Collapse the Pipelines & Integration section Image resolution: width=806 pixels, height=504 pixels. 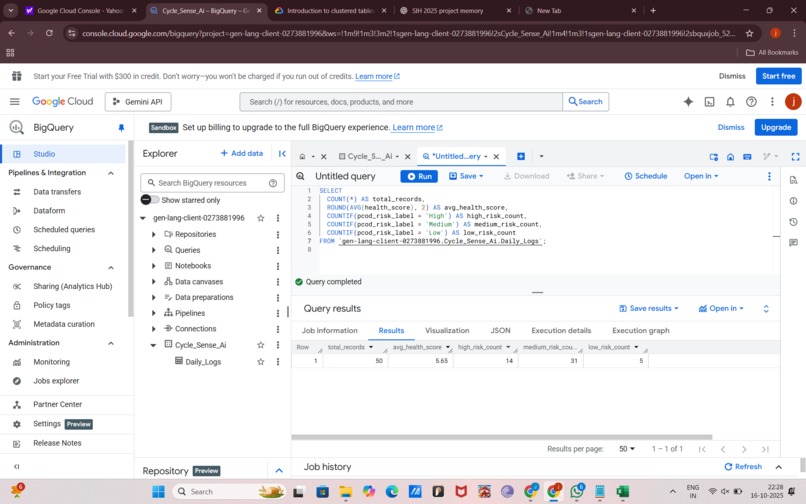pyautogui.click(x=111, y=173)
